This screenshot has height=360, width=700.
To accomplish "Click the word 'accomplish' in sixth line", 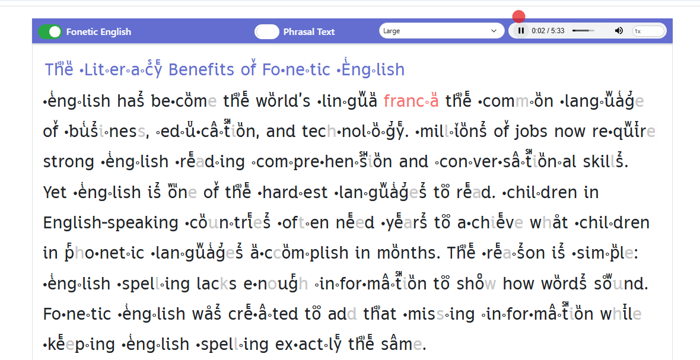I will tap(299, 252).
